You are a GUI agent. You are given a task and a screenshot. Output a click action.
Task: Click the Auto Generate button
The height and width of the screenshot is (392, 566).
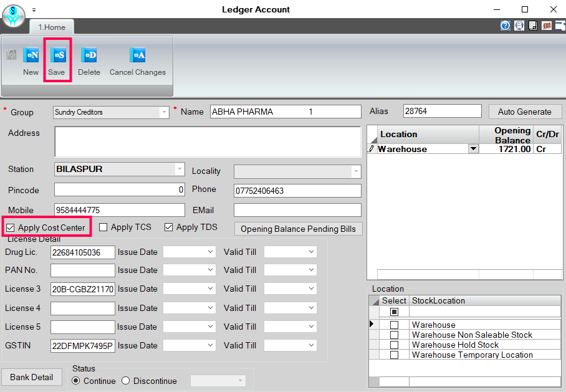525,111
